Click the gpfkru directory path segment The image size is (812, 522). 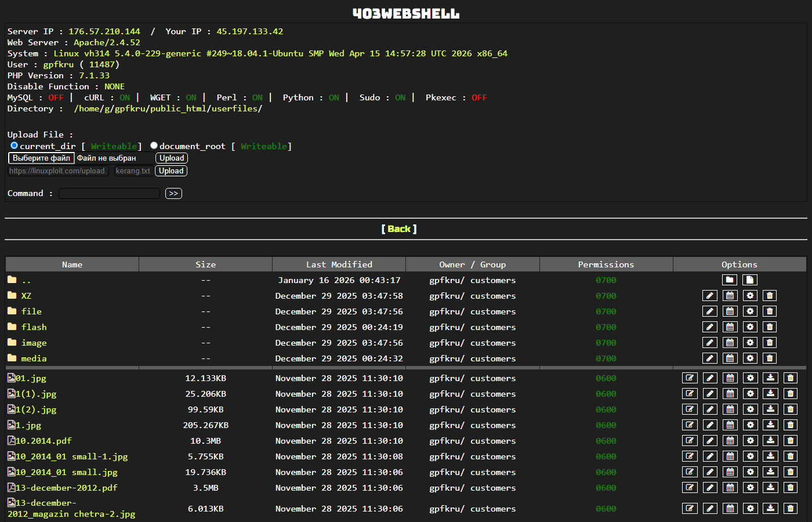coord(130,108)
